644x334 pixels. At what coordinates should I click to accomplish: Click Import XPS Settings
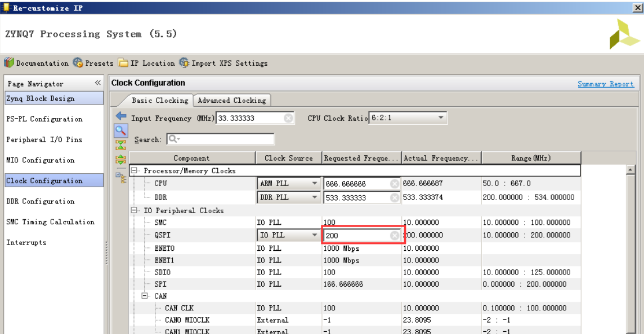[x=223, y=63]
